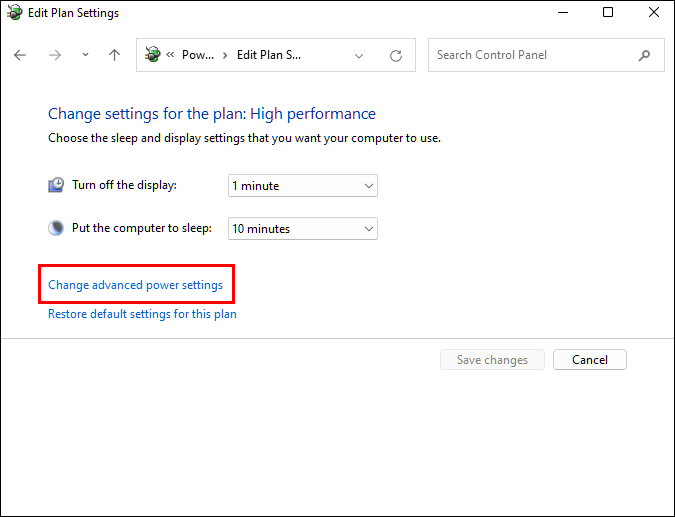This screenshot has width=675, height=517.
Task: Open the Turn off the display dropdown
Action: (x=302, y=186)
